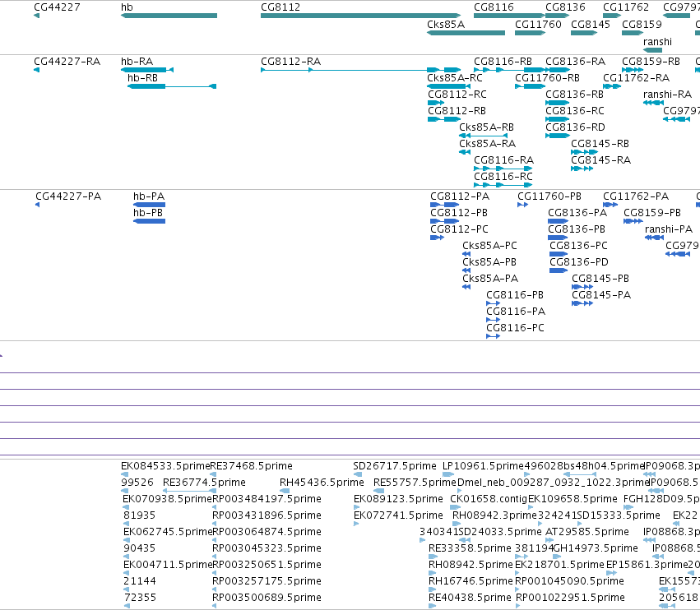Open EST label EK089123.5prime
The height and width of the screenshot is (610, 700).
tap(398, 499)
